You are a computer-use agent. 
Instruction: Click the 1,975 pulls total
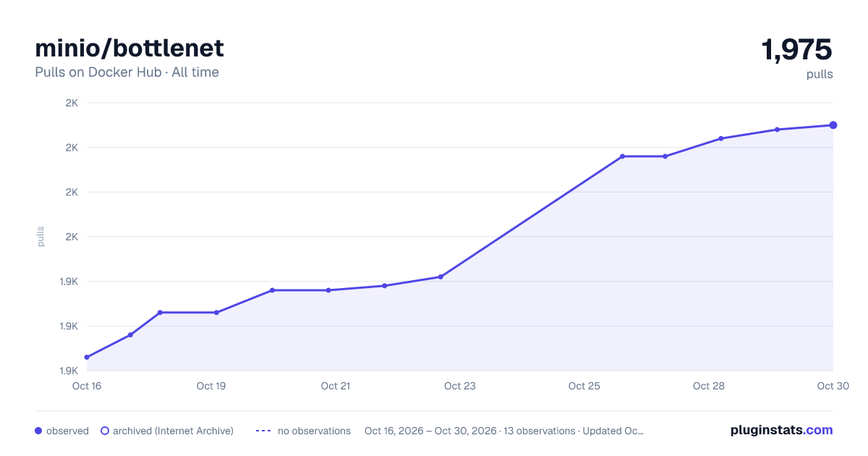coord(796,50)
